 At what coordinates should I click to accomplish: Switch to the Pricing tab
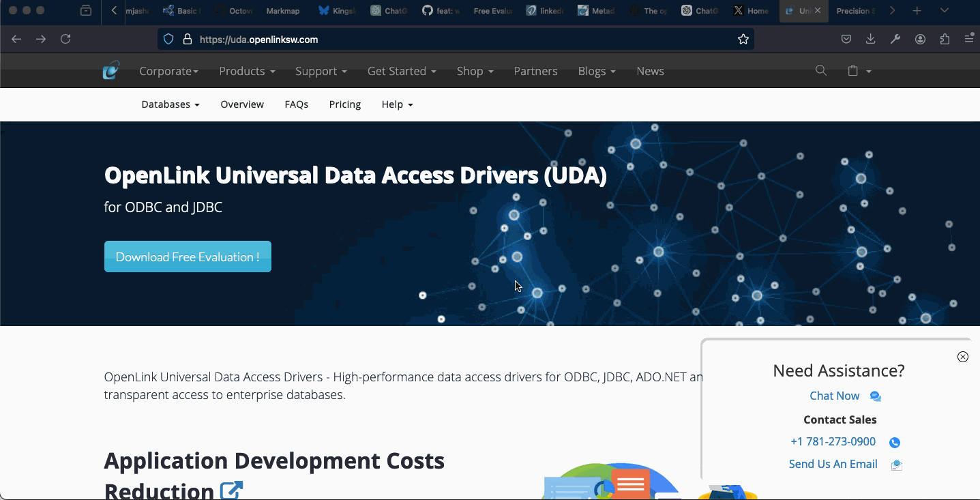[344, 104]
